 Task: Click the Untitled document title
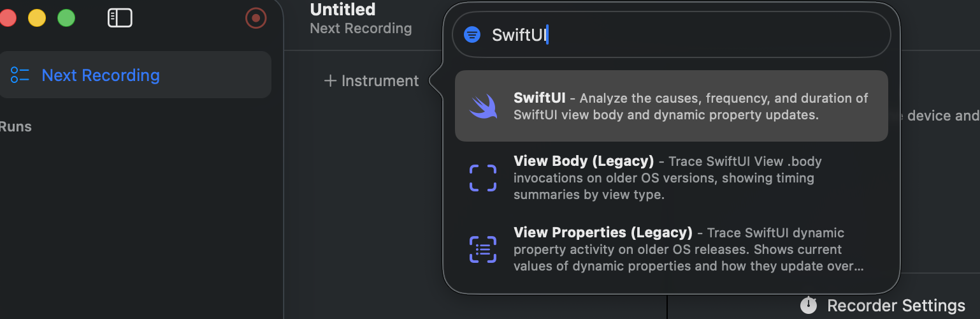tap(343, 10)
